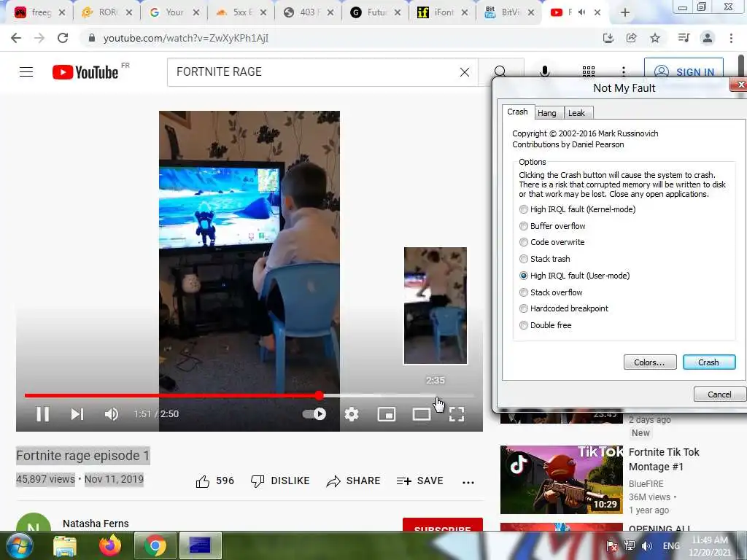Cancel the Not My Fault dialog
The height and width of the screenshot is (560, 747).
(719, 394)
